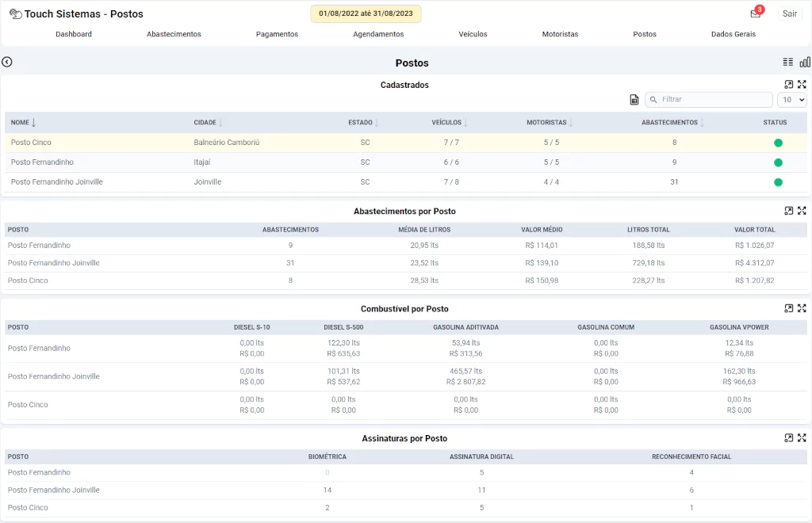Export Cadastrados table to spreadsheet icon
Viewport: 812px width, 523px height.
634,100
